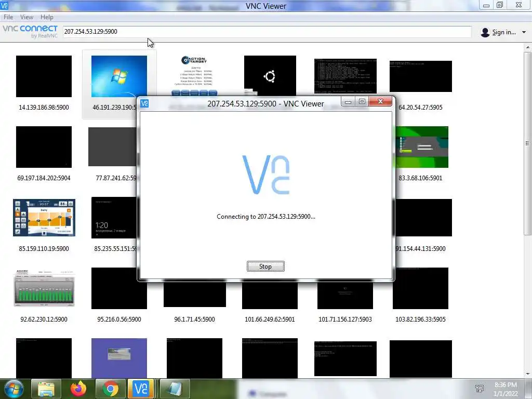The height and width of the screenshot is (399, 532).
Task: Click the 69.197.184.202:5904 address label
Action: (44, 178)
